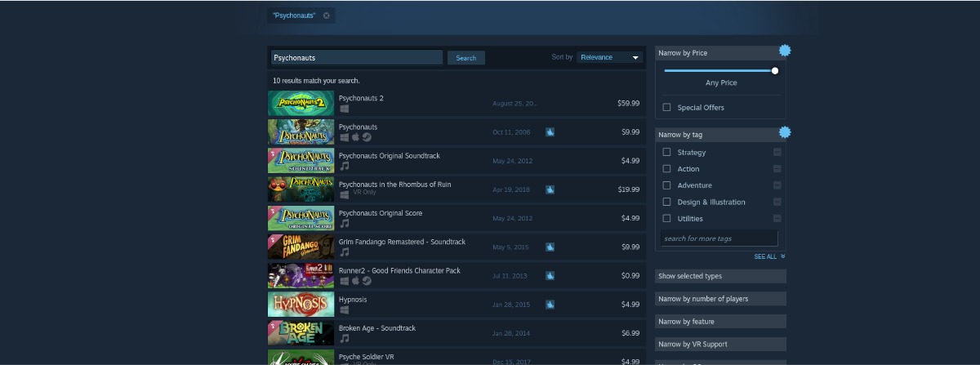This screenshot has width=980, height=365.
Task: Click the Windows icon under Psychonauts 2
Action: click(345, 109)
